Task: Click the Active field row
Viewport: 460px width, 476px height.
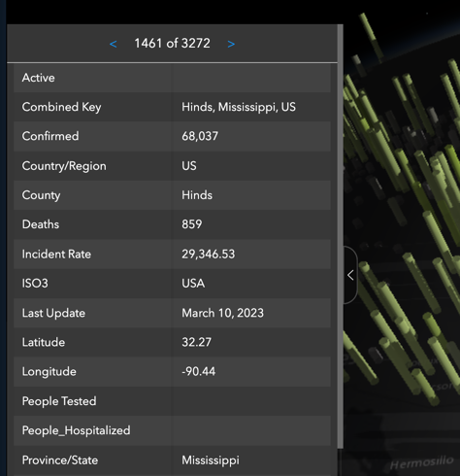Action: pyautogui.click(x=172, y=78)
